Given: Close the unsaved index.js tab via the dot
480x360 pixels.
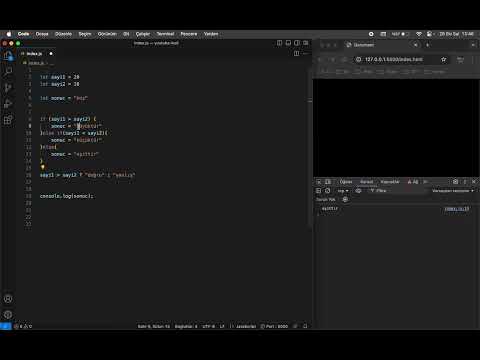Looking at the screenshot, I should click(51, 54).
